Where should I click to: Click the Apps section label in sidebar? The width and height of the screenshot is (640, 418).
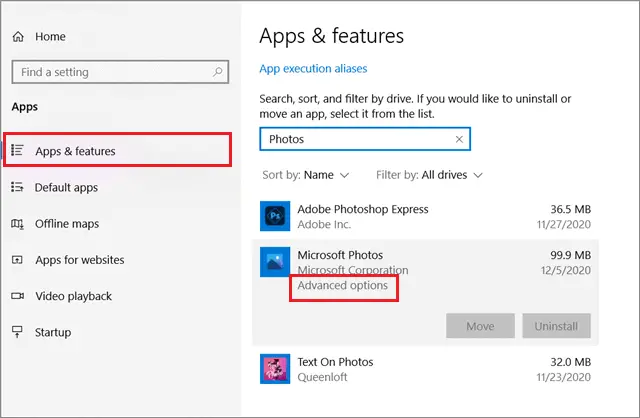tap(24, 107)
